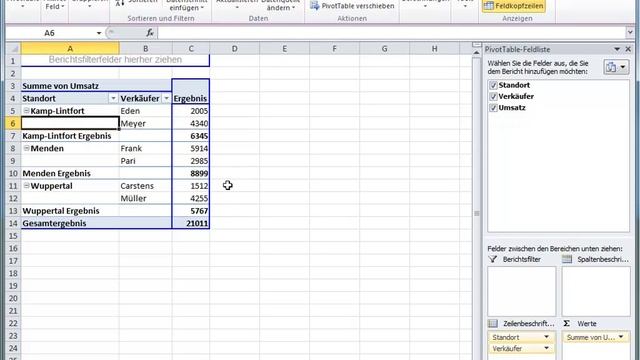Select the 'Kamp-Lintfort Ergebnis' cell

[x=70, y=136]
